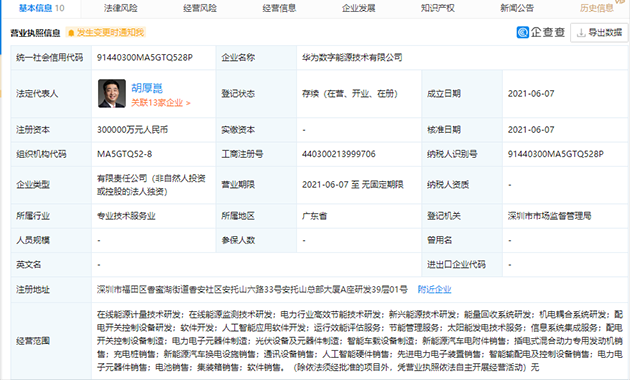The width and height of the screenshot is (630, 380).
Task: Select status 存续（在营、开业、在册）
Action: coord(350,94)
